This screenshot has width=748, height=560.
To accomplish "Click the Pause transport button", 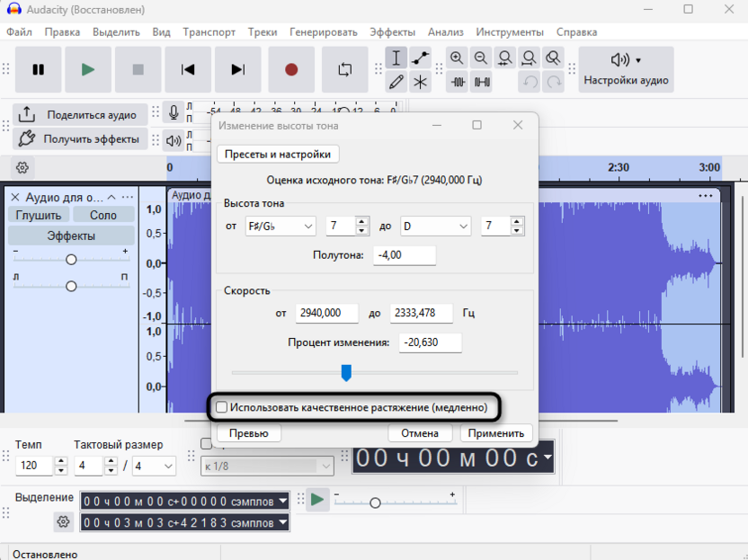I will pyautogui.click(x=38, y=69).
